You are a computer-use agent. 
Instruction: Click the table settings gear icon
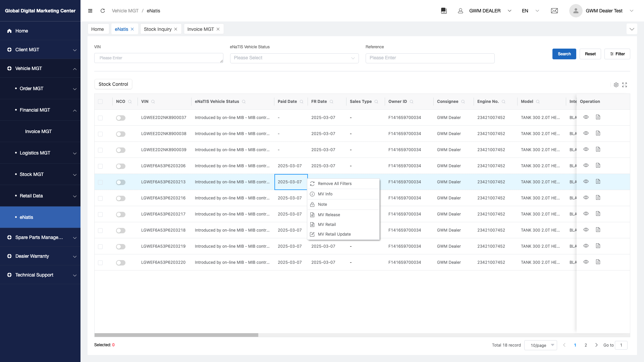(616, 85)
